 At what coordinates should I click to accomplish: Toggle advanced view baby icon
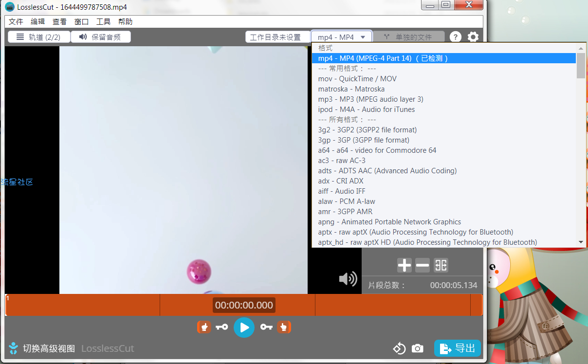[14, 348]
